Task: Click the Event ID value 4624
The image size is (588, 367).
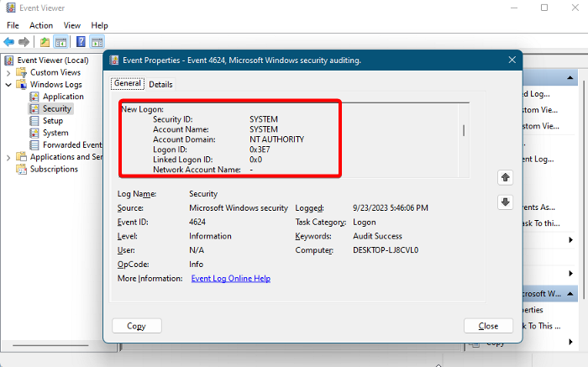Action: click(197, 222)
